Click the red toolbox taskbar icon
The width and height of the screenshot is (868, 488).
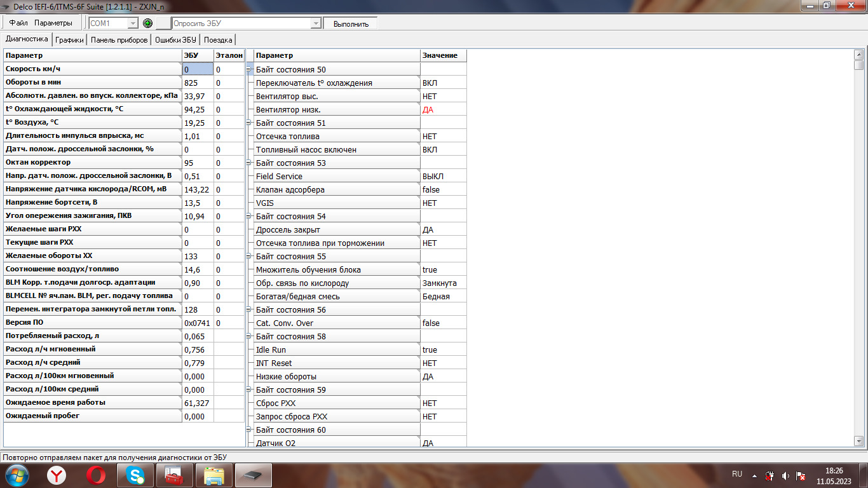click(173, 475)
